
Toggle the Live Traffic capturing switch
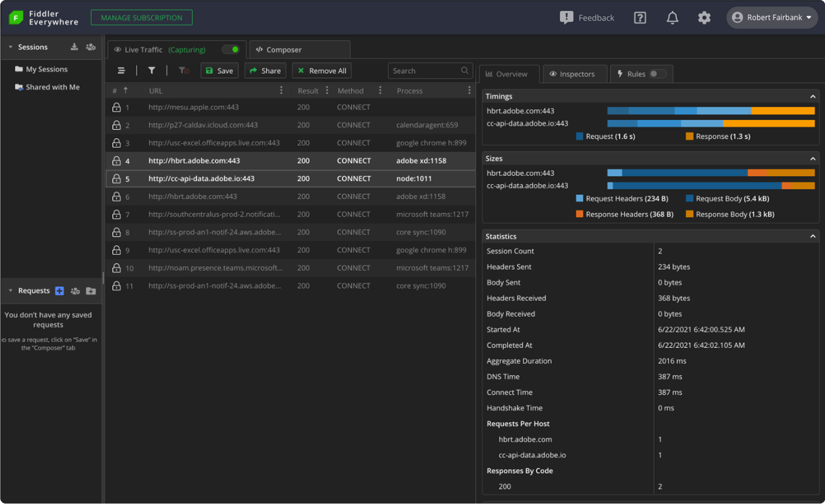click(x=231, y=49)
